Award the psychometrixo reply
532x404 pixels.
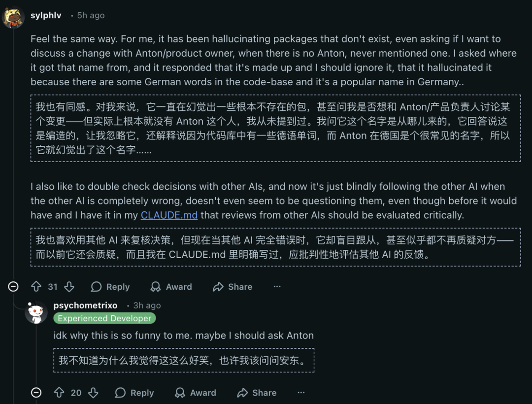click(x=196, y=393)
